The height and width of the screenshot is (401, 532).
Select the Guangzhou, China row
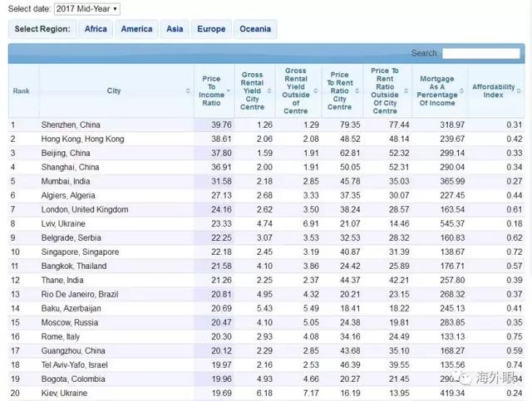266,351
